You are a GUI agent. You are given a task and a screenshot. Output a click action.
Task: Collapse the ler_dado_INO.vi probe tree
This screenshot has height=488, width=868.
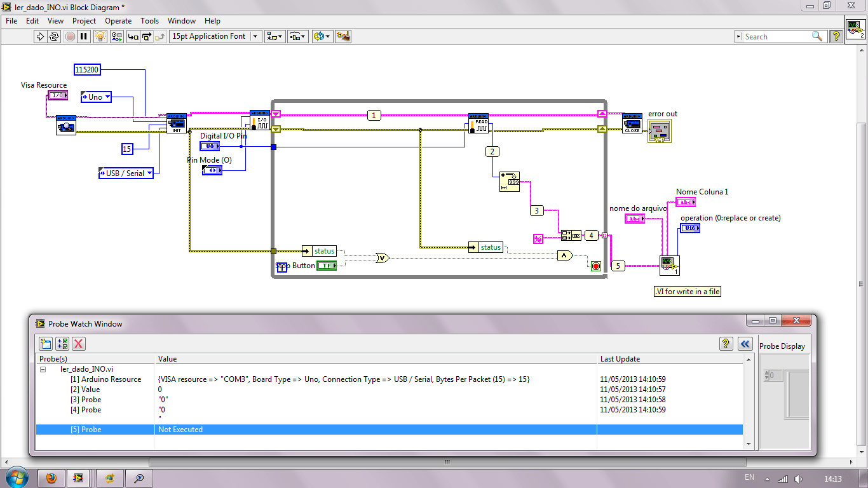43,369
